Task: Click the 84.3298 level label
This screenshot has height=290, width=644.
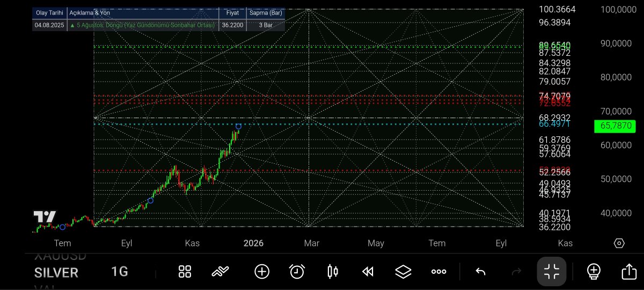Action: coord(555,63)
